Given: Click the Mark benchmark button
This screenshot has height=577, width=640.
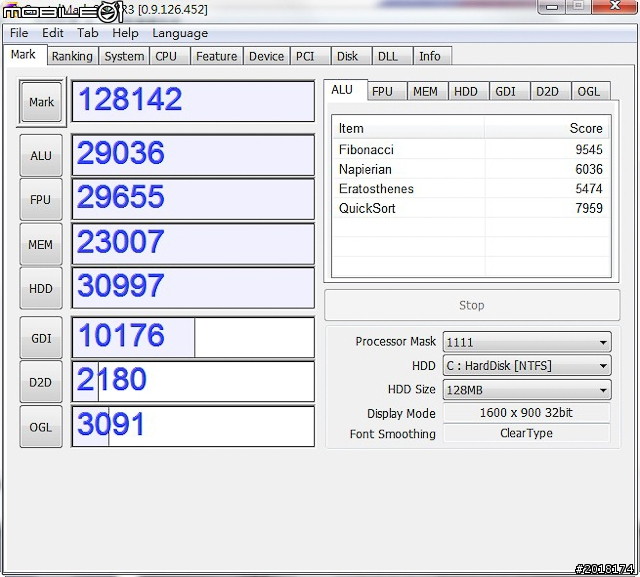Looking at the screenshot, I should coord(41,102).
